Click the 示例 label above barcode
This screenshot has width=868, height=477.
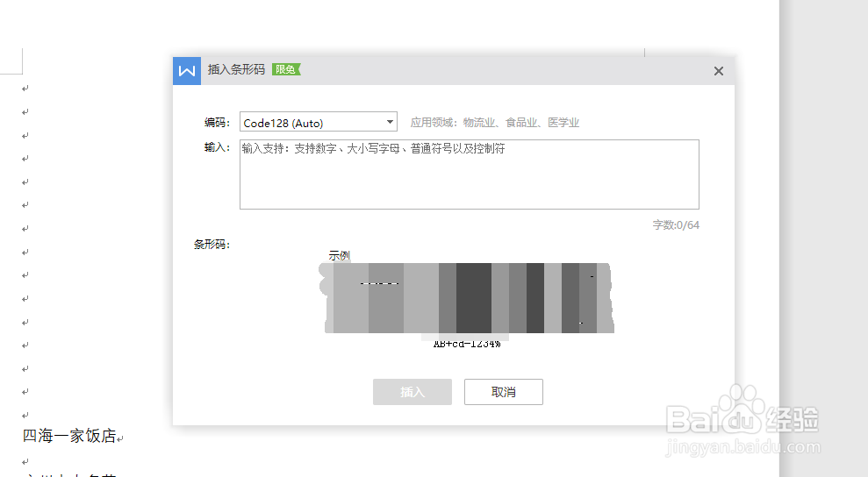(x=340, y=256)
